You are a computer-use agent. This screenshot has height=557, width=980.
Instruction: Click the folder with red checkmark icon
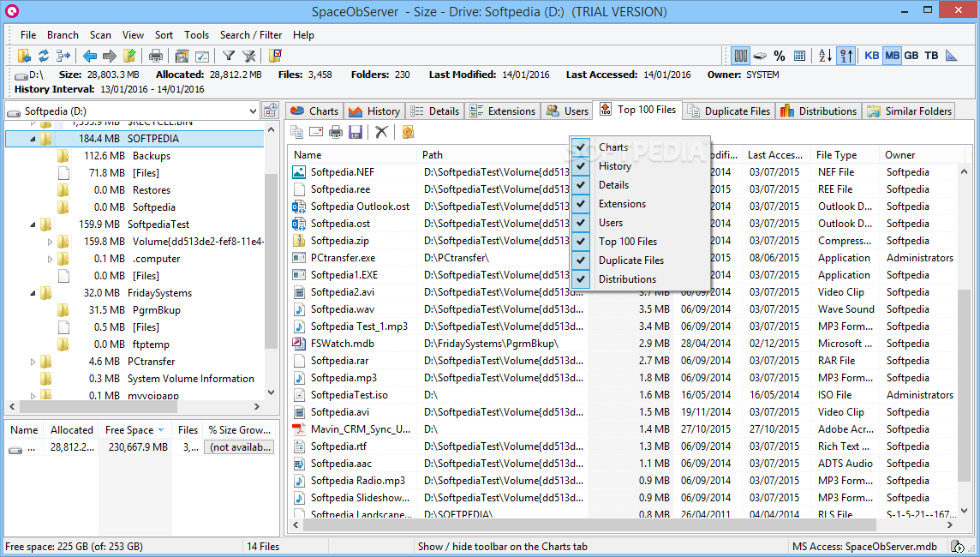[275, 56]
